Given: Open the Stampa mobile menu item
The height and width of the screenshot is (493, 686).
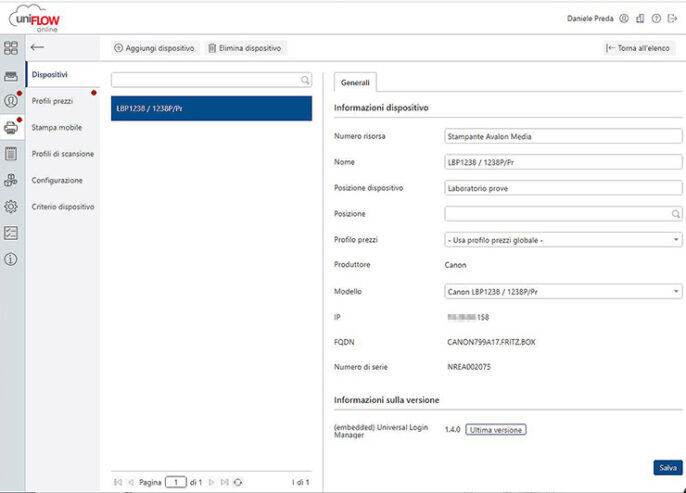Looking at the screenshot, I should tap(56, 128).
